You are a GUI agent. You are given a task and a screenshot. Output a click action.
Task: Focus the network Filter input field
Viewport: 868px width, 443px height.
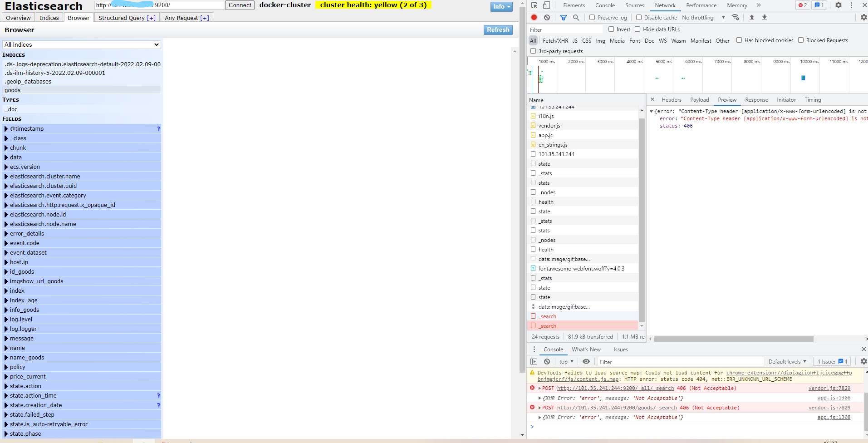[565, 30]
